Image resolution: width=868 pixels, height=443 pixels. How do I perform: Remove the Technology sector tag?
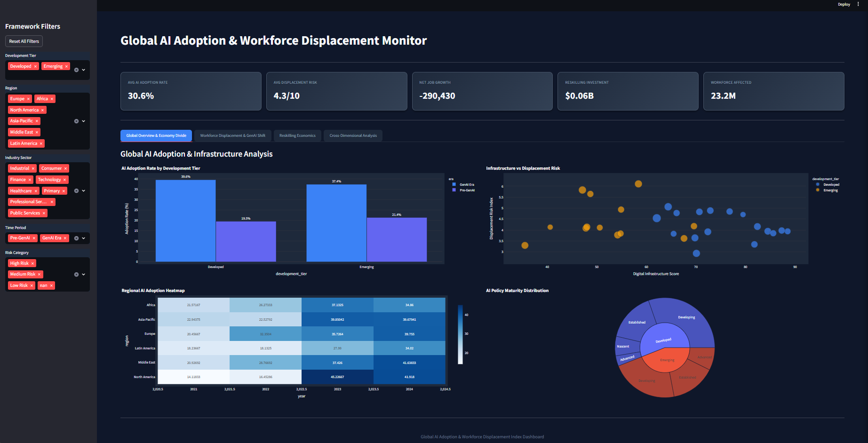[64, 180]
